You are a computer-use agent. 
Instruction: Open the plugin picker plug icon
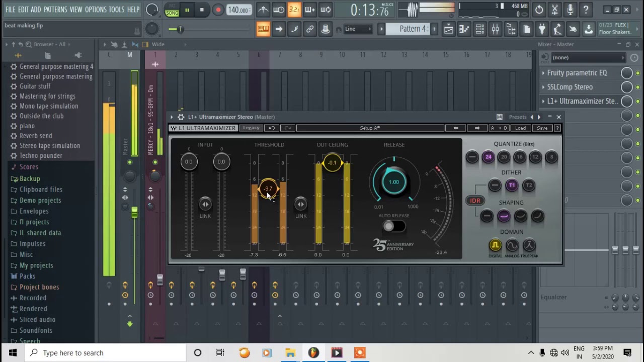click(x=542, y=29)
